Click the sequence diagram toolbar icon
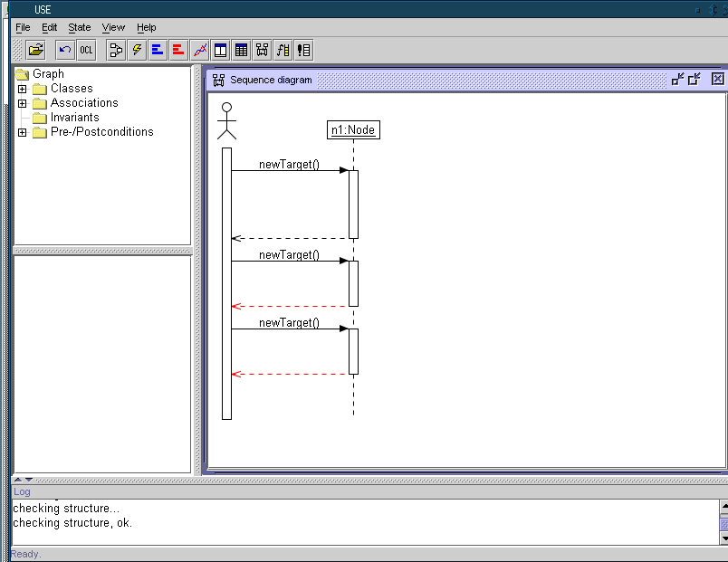 (x=263, y=50)
